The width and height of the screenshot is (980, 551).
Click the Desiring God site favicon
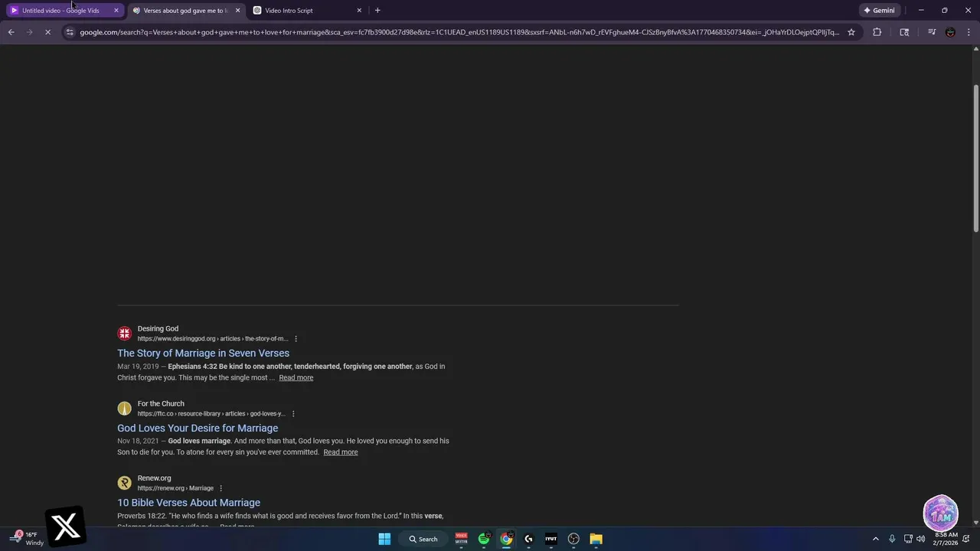click(x=124, y=334)
